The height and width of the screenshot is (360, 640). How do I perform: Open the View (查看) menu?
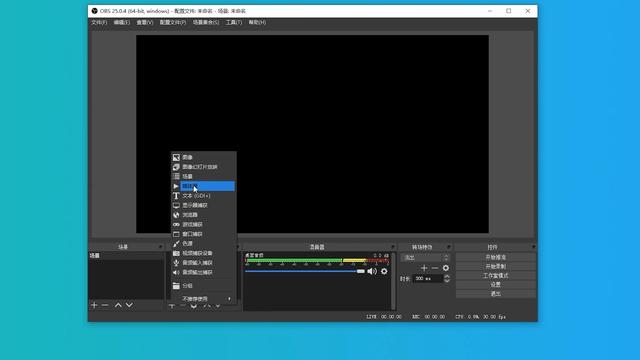[144, 22]
